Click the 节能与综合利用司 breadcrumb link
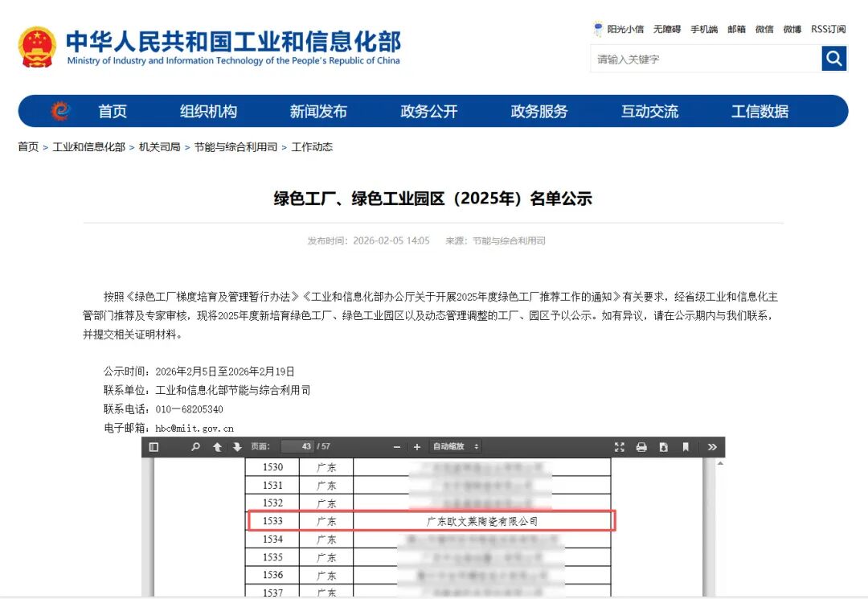 235,147
